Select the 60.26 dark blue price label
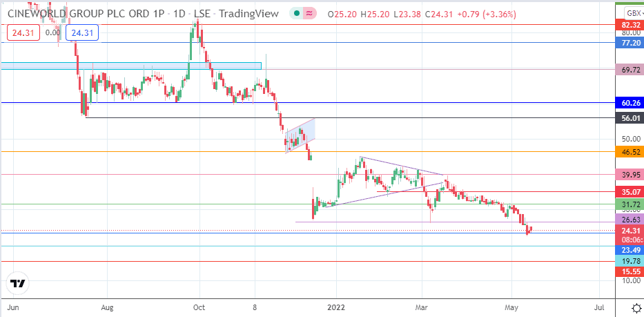This screenshot has height=317, width=644. pyautogui.click(x=630, y=103)
